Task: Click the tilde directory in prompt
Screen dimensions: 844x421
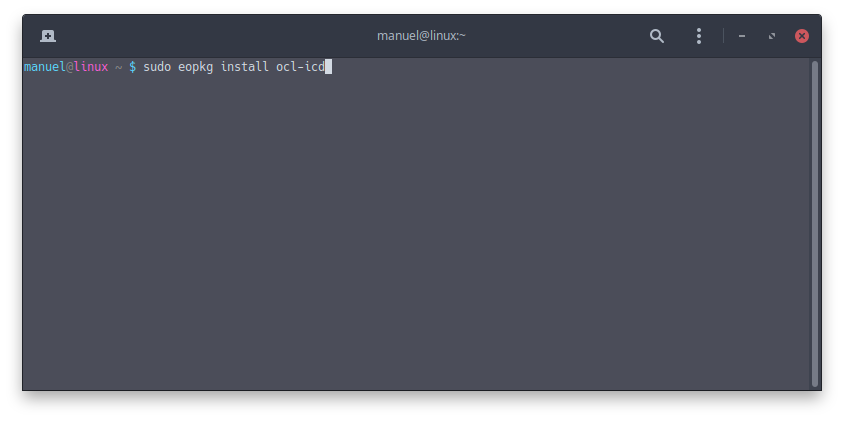Action: (118, 67)
